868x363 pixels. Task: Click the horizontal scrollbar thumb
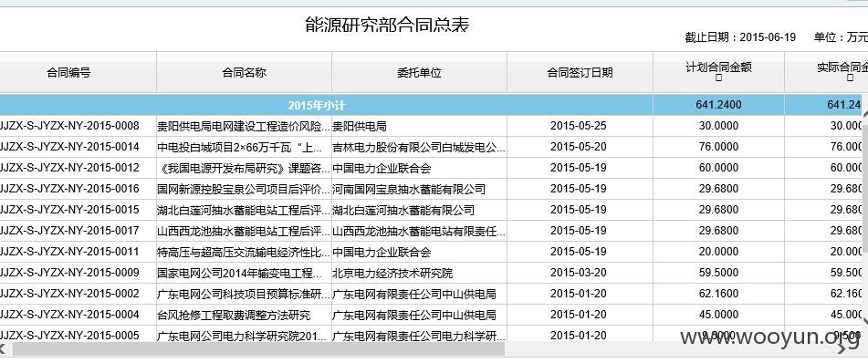tap(258, 348)
